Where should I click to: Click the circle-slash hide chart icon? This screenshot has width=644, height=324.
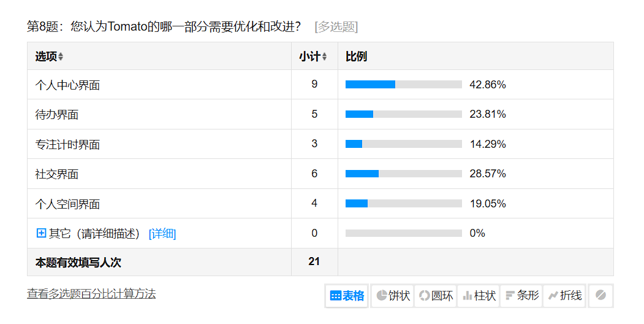(600, 296)
